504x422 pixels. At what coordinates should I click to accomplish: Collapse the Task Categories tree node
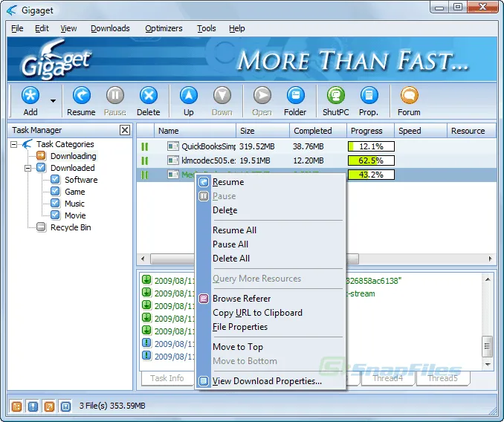(13, 145)
